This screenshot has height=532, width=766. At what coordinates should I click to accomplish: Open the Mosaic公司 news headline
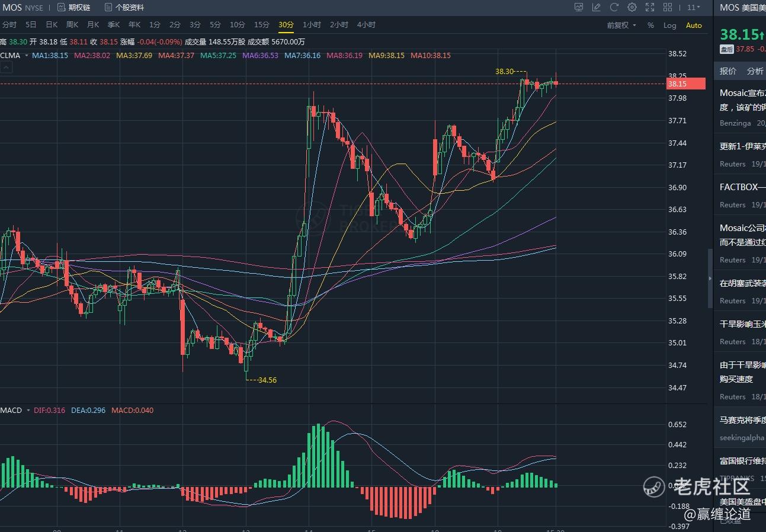743,235
